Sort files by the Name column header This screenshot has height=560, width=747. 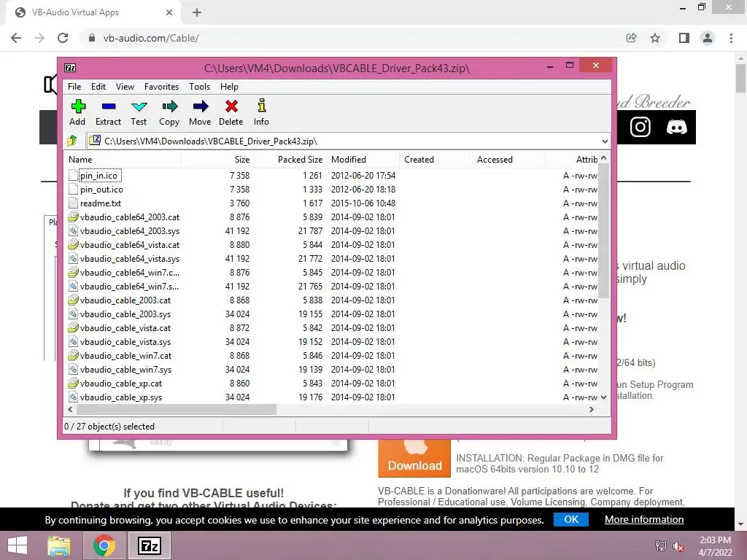tap(122, 160)
